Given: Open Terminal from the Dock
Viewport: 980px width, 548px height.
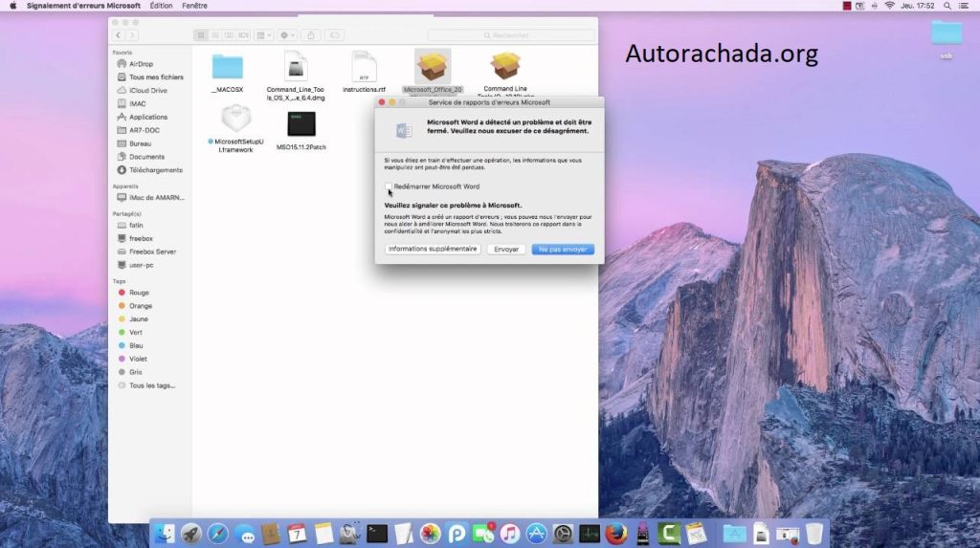Looking at the screenshot, I should tap(377, 534).
